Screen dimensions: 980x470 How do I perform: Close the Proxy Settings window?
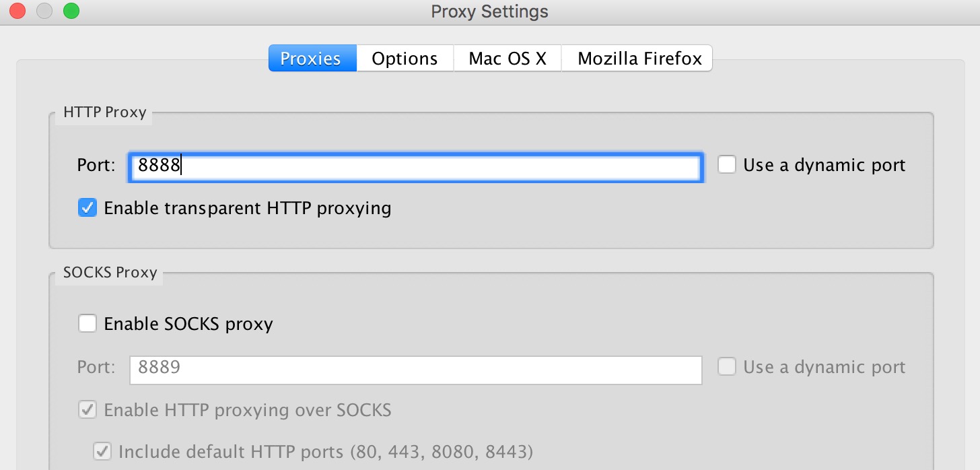(17, 11)
